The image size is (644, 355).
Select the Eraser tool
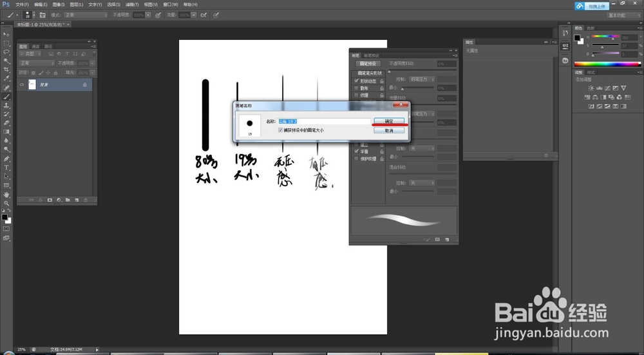[6, 123]
